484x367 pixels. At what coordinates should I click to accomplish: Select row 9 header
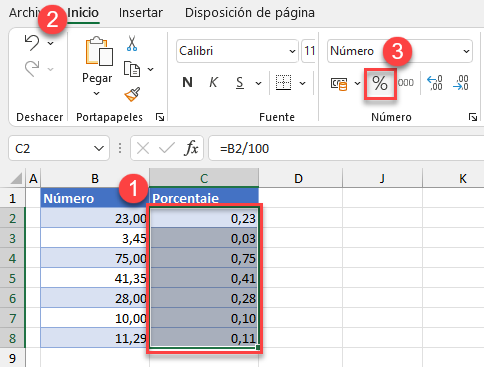(13, 358)
